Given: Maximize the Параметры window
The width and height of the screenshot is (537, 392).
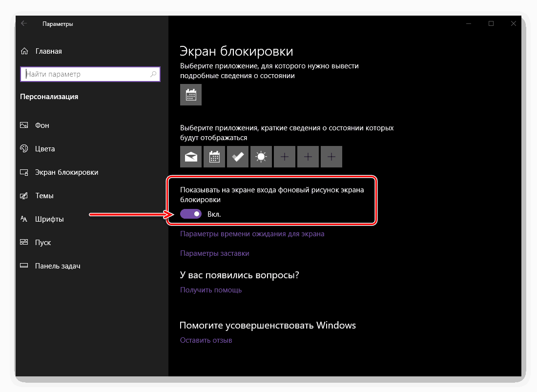Looking at the screenshot, I should tap(491, 23).
